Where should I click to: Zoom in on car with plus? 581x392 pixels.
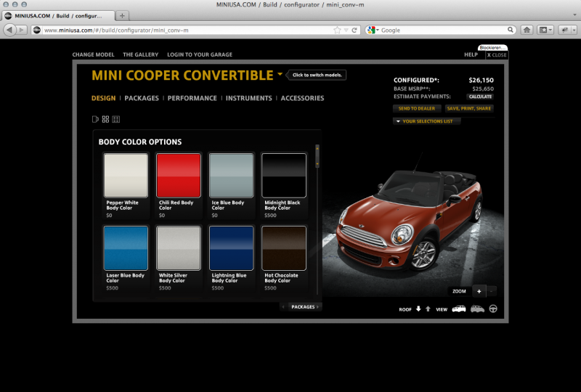[479, 291]
